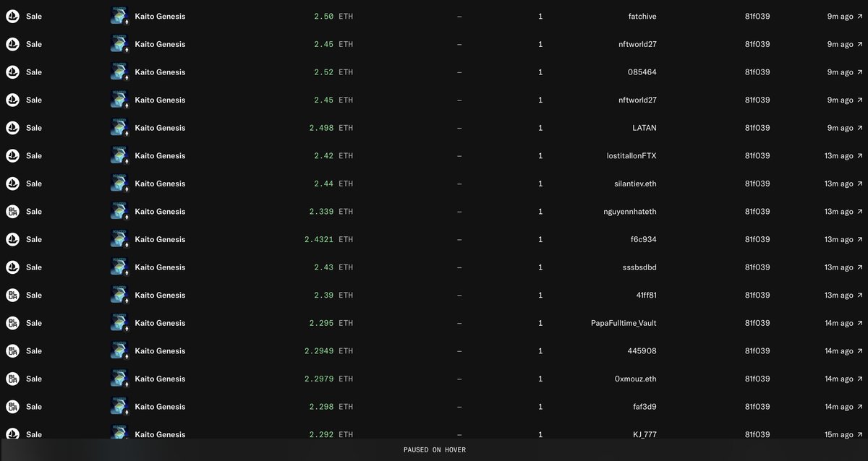The width and height of the screenshot is (868, 461).
Task: Click OpenSea icon on the fatchive sale row
Action: (12, 16)
